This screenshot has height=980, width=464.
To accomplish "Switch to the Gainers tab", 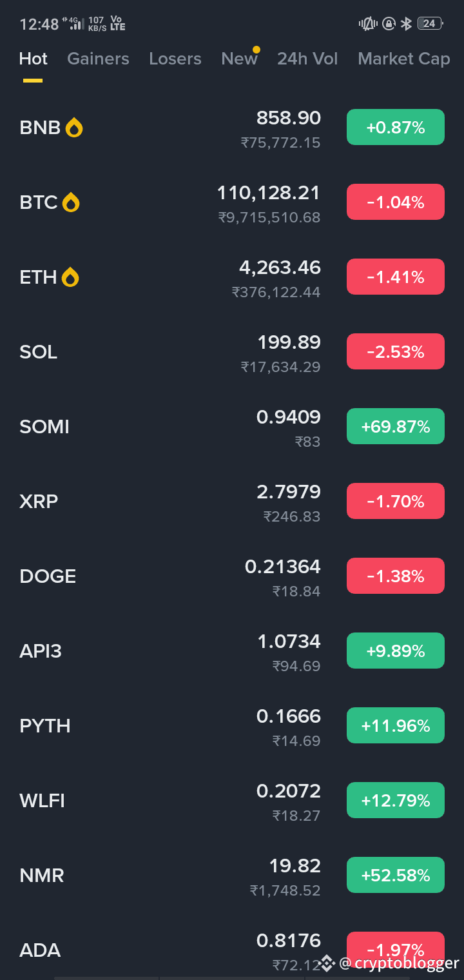I will point(98,59).
